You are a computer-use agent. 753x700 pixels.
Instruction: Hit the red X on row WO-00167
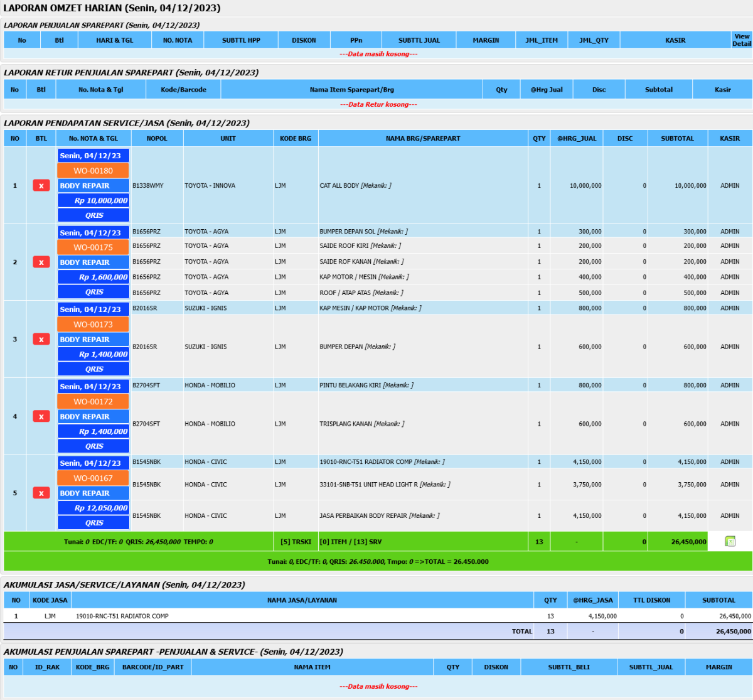tap(41, 493)
